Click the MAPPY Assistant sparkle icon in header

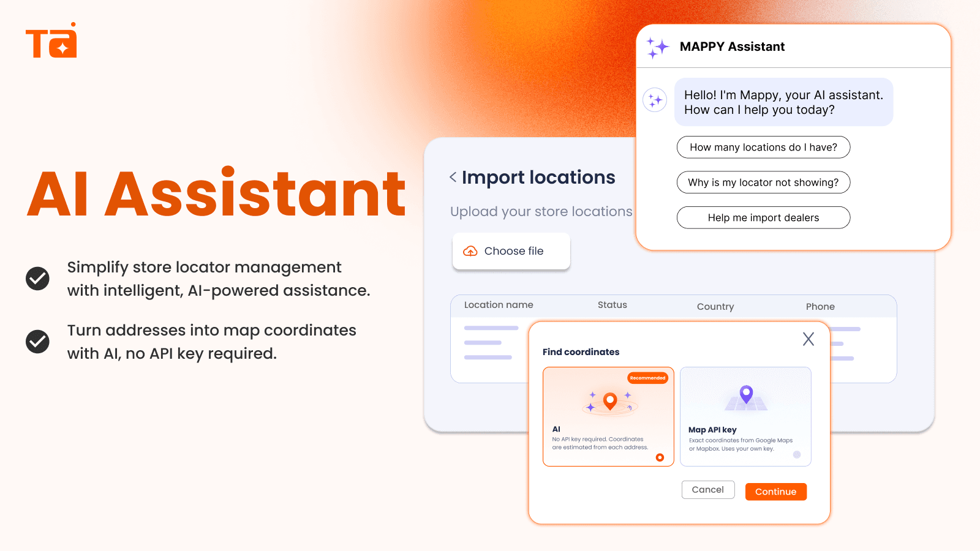click(658, 47)
